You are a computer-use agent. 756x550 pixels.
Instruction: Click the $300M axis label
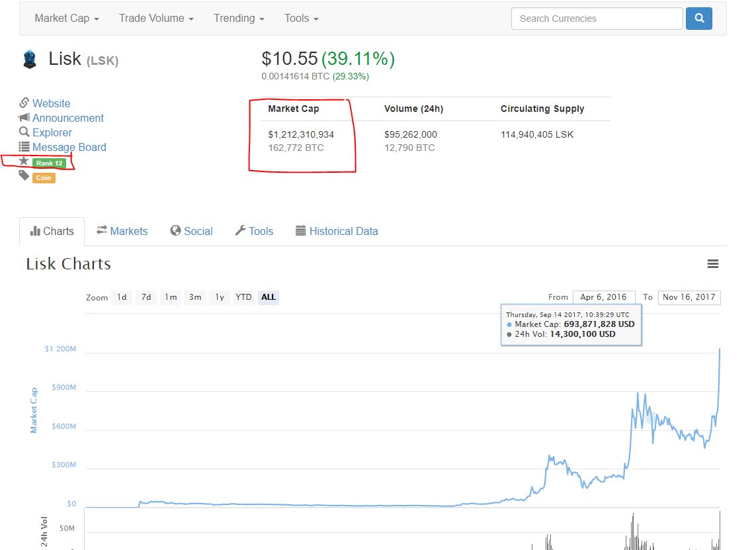click(63, 465)
